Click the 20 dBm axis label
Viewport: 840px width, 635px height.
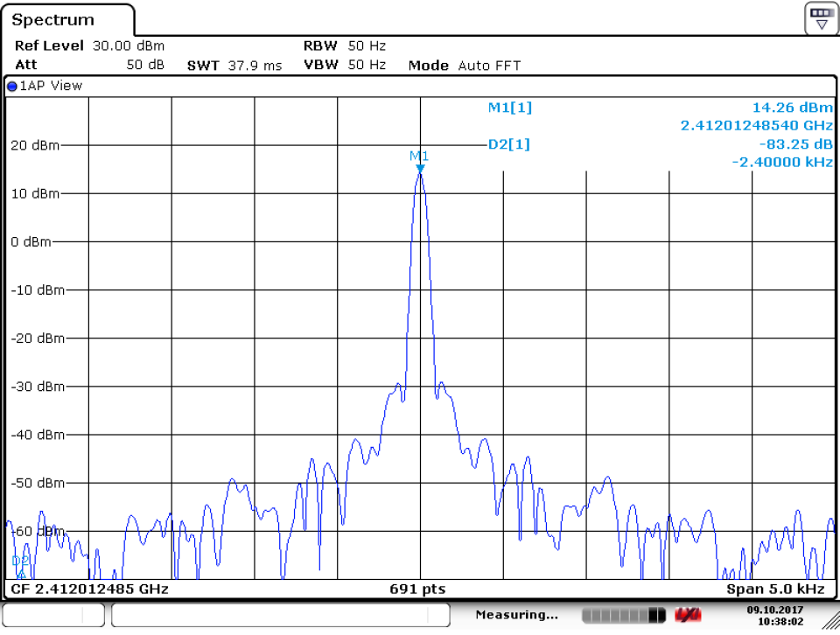(x=35, y=146)
